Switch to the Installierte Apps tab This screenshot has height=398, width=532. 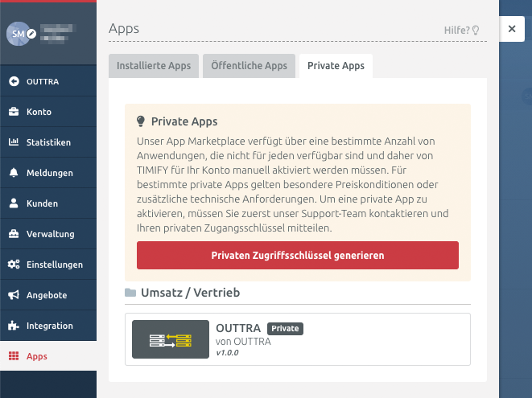point(154,66)
